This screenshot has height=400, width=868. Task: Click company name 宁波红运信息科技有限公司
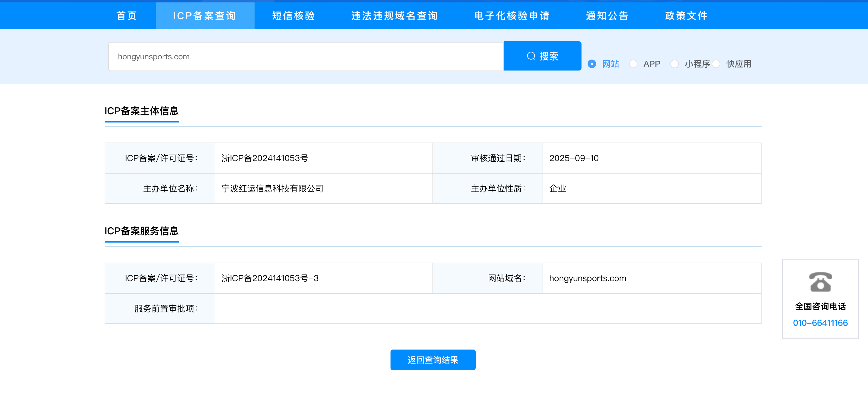point(272,188)
